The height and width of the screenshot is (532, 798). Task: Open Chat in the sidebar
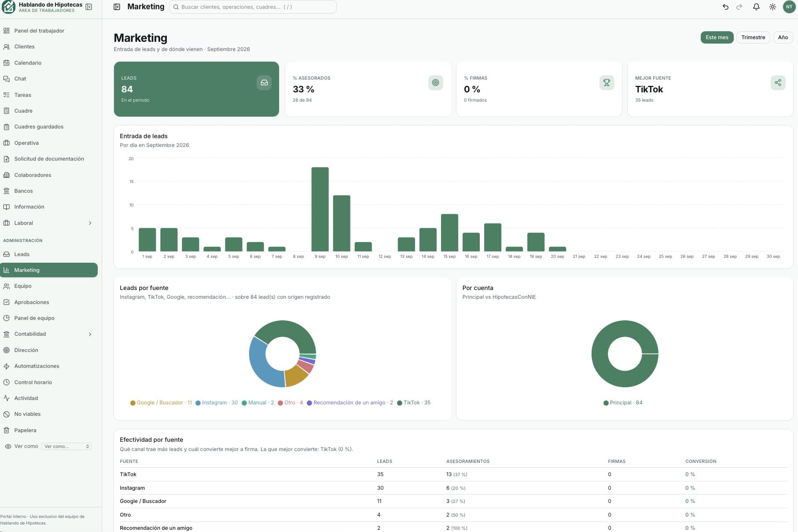[x=49, y=79]
